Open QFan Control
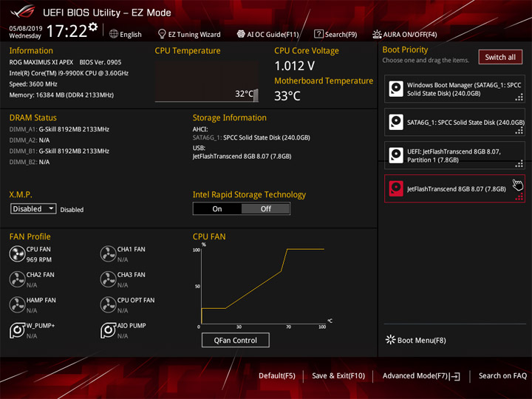 tap(236, 340)
